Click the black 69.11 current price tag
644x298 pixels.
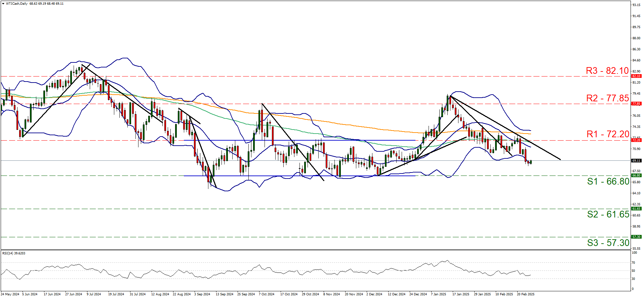pyautogui.click(x=636, y=161)
